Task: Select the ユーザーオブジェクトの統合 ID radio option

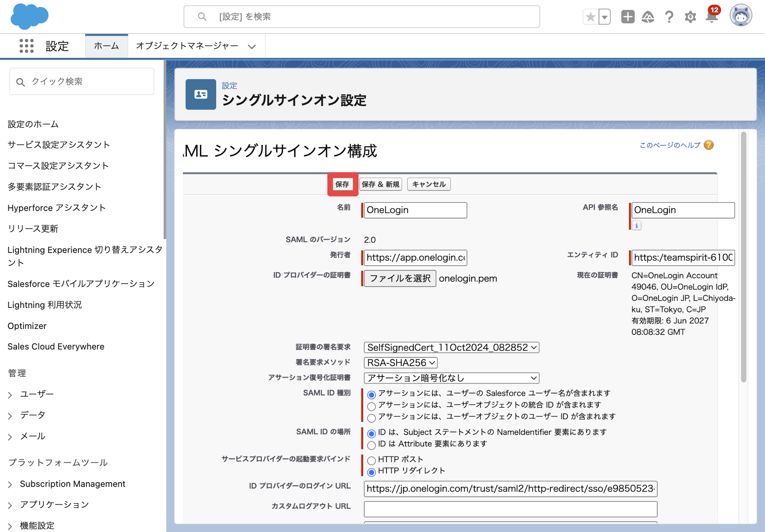Action: point(371,406)
